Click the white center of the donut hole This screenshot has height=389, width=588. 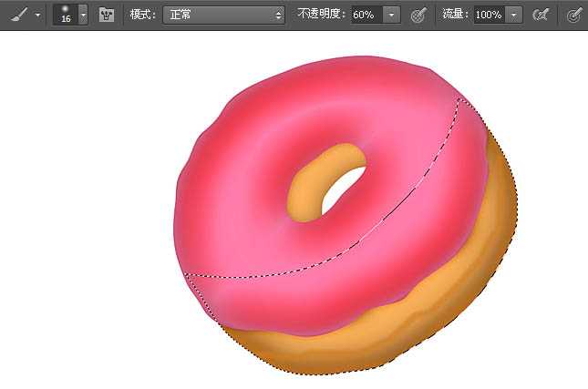[x=343, y=191]
